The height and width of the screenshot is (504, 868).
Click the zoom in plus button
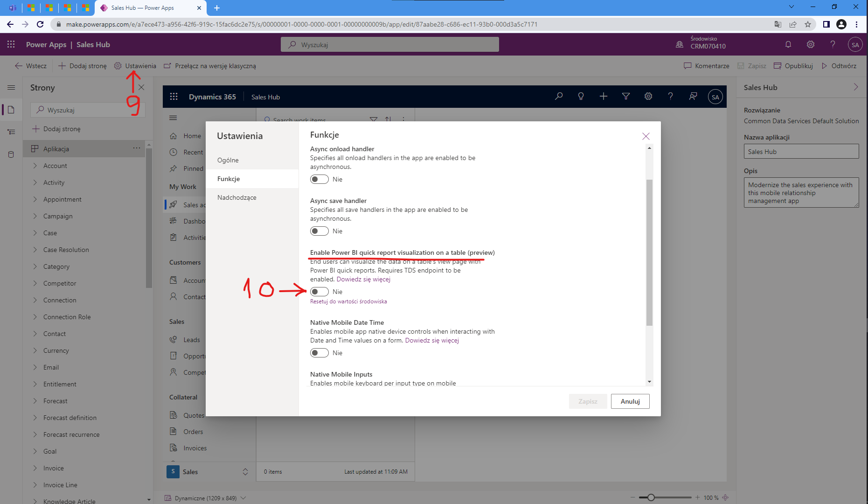click(697, 497)
